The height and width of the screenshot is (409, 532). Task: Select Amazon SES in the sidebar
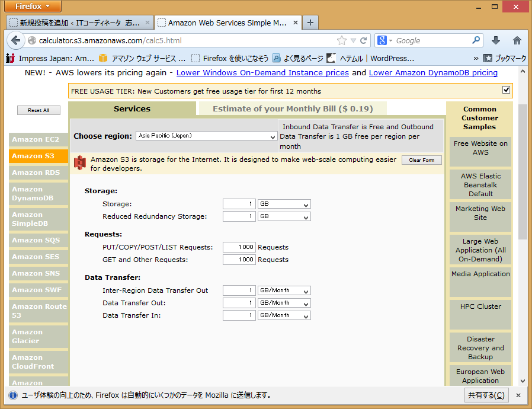[x=39, y=257]
